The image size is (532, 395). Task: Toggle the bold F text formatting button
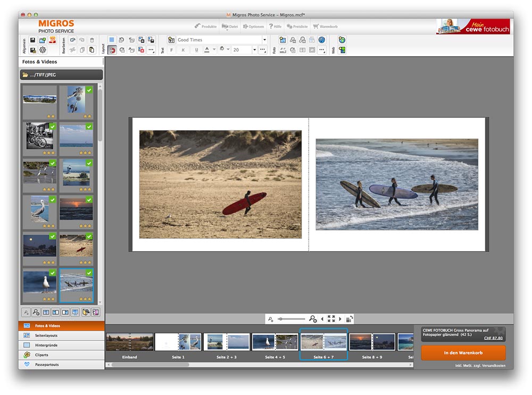click(x=172, y=50)
